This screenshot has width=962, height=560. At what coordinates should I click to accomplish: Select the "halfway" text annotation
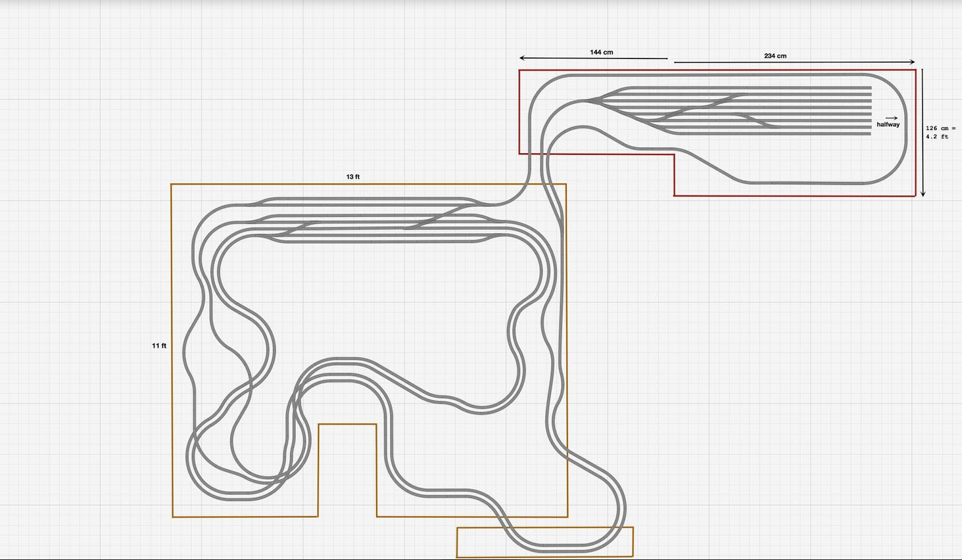click(888, 124)
